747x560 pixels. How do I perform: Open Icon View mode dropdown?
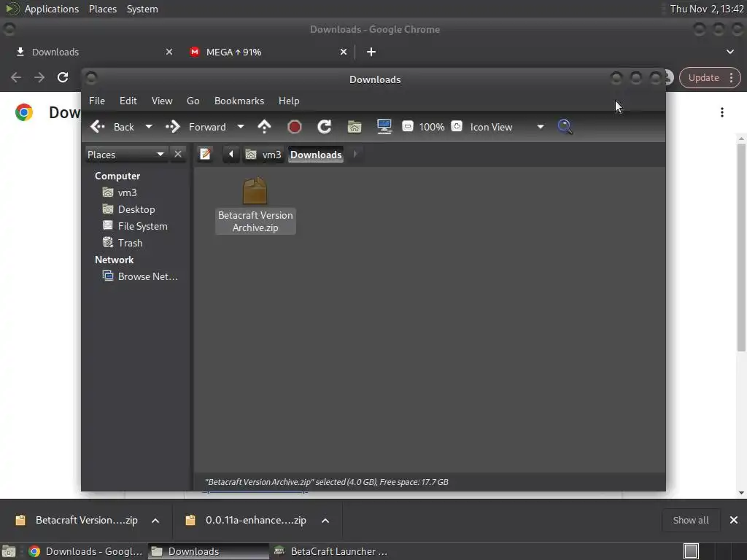pyautogui.click(x=507, y=127)
